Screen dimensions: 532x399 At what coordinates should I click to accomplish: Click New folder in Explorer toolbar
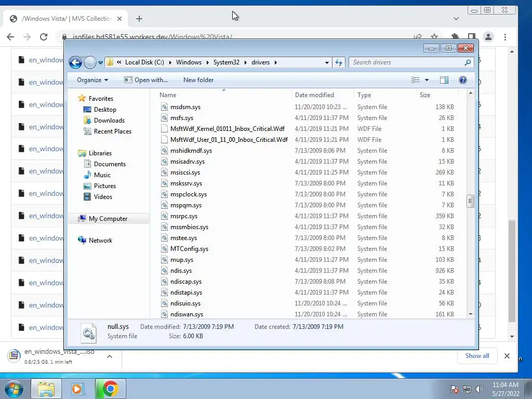198,80
